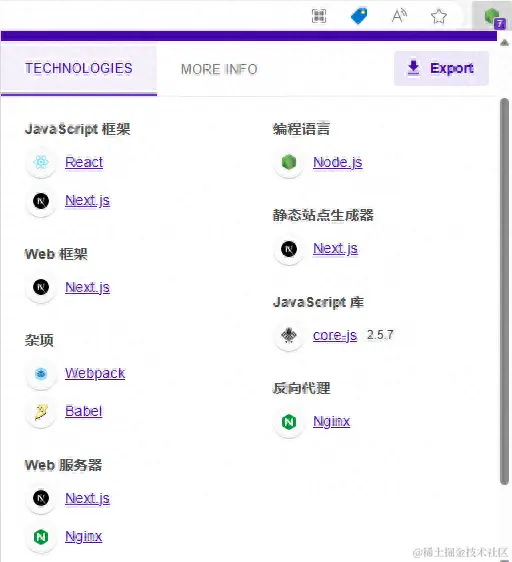This screenshot has height=562, width=512.
Task: Click the scrollbar up arrow
Action: (504, 43)
